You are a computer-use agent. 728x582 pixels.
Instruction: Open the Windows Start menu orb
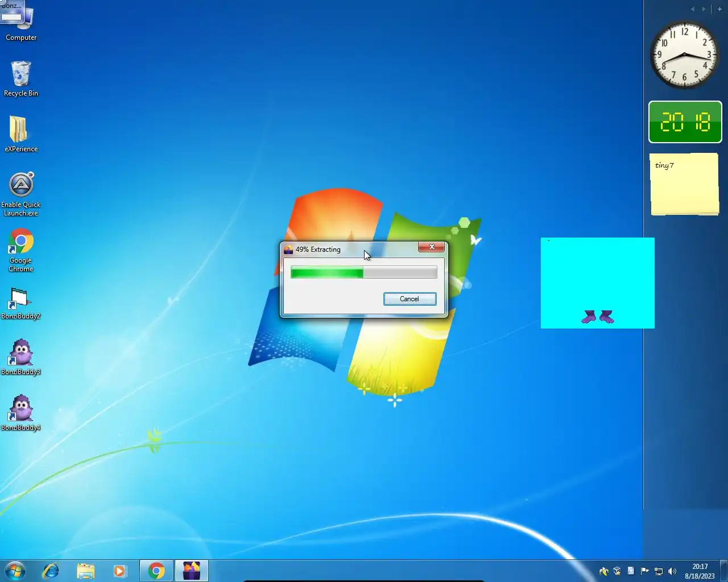click(x=15, y=571)
